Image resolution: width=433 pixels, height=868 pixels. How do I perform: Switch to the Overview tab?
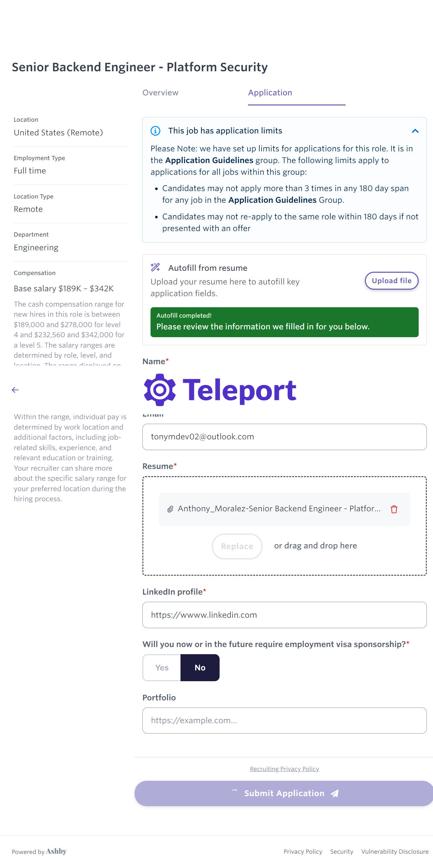160,93
